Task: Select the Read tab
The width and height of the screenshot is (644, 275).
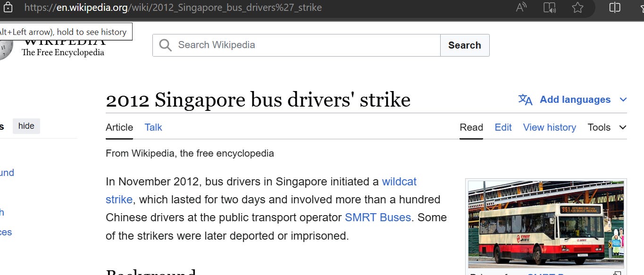Action: click(x=471, y=127)
